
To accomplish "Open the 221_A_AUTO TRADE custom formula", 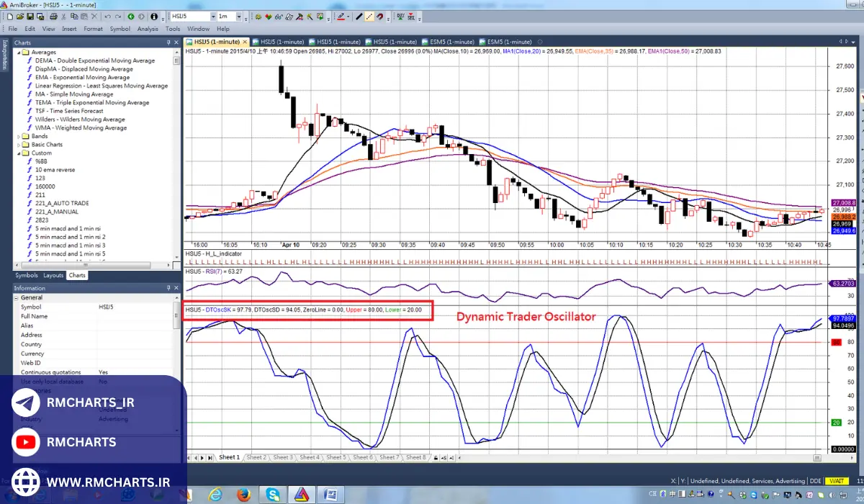I will (x=62, y=203).
